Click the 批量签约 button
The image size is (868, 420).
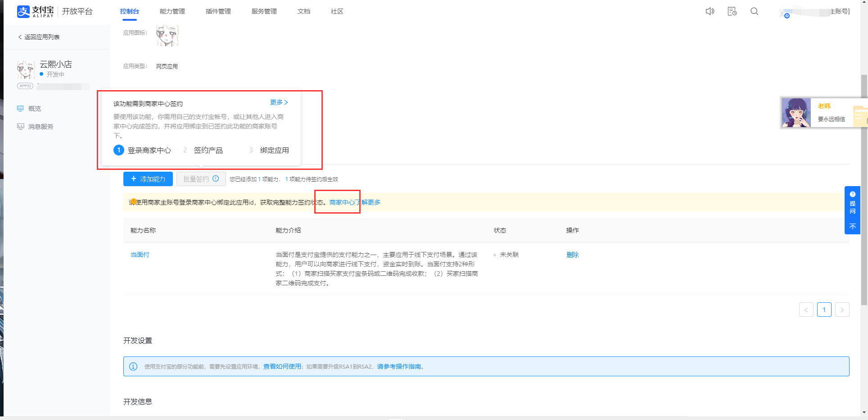pyautogui.click(x=201, y=179)
